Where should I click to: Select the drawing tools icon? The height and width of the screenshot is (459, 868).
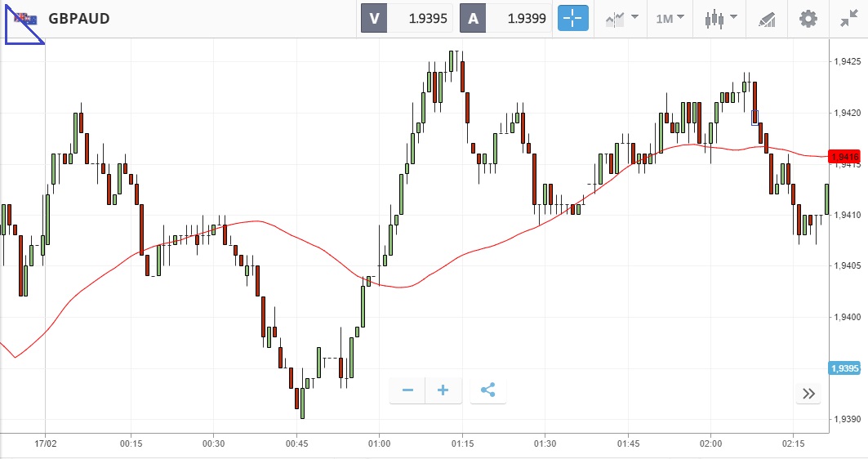767,18
